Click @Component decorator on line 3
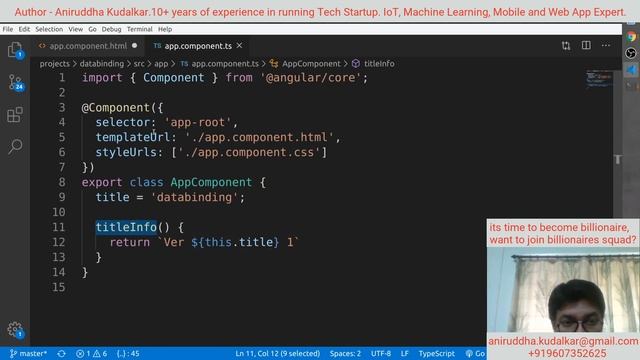The height and width of the screenshot is (360, 640). (116, 107)
